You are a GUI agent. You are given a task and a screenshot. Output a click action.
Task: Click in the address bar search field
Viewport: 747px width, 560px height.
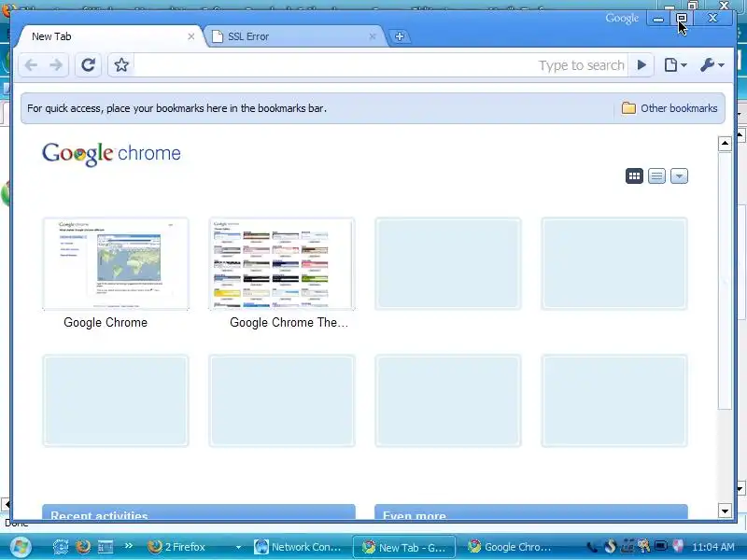381,65
